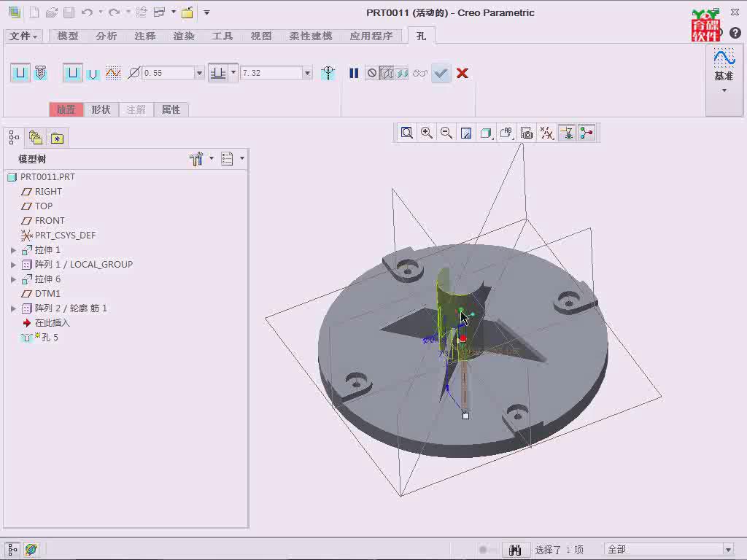Switch to the folder browser navigator tab

click(36, 138)
